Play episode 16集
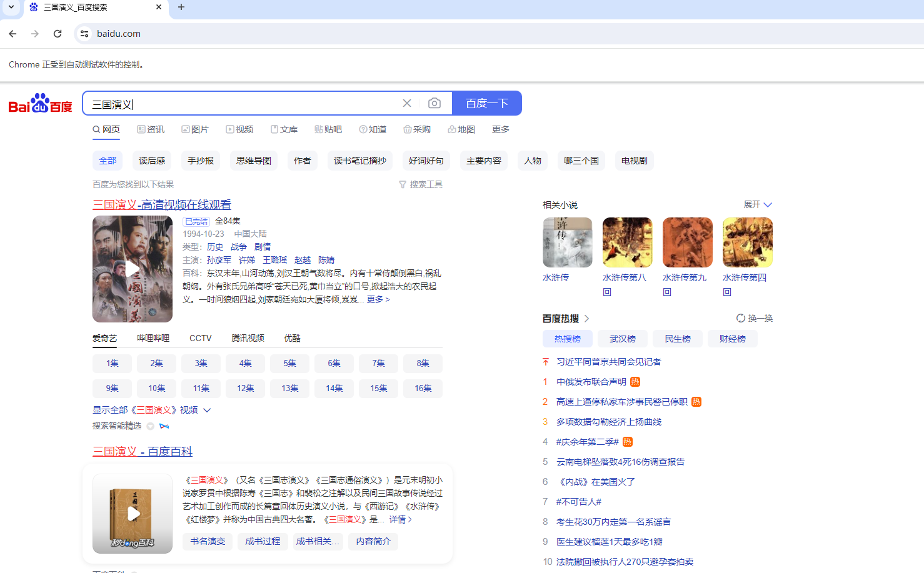Image resolution: width=924 pixels, height=573 pixels. 423,389
